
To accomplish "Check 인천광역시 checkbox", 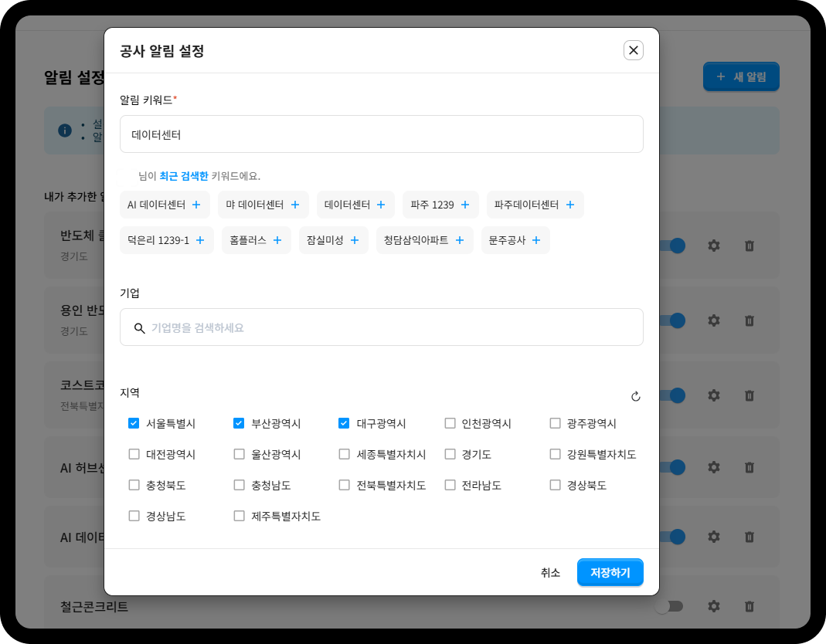I will [x=450, y=423].
